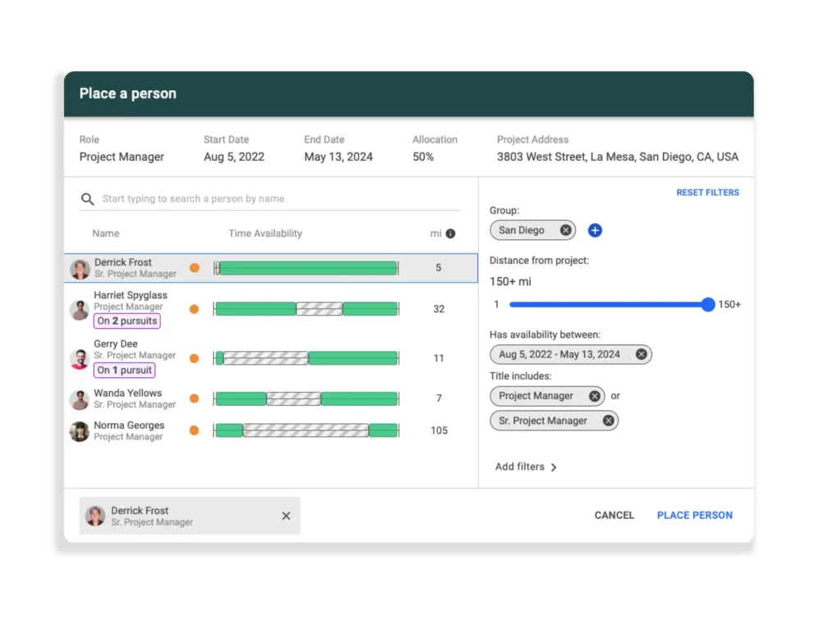Click Derrick Frost avatar in selection bar
840x628 pixels.
coord(95,517)
